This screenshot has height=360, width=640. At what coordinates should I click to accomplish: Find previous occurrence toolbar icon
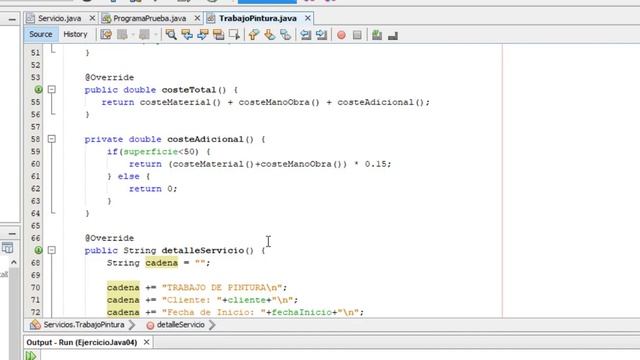[187, 35]
